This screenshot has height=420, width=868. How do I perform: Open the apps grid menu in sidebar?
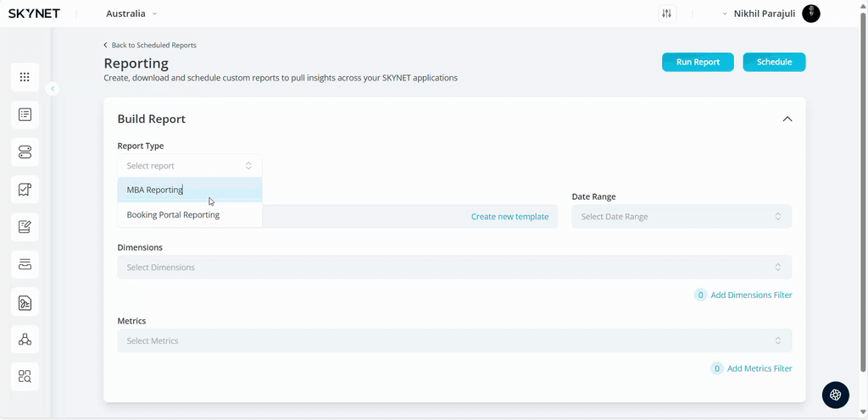[x=25, y=77]
